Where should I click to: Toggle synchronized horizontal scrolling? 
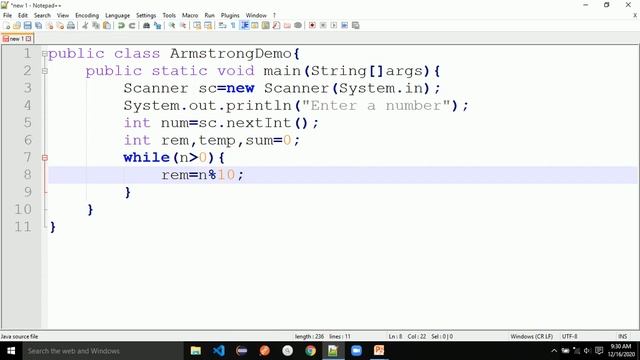tap(208, 25)
